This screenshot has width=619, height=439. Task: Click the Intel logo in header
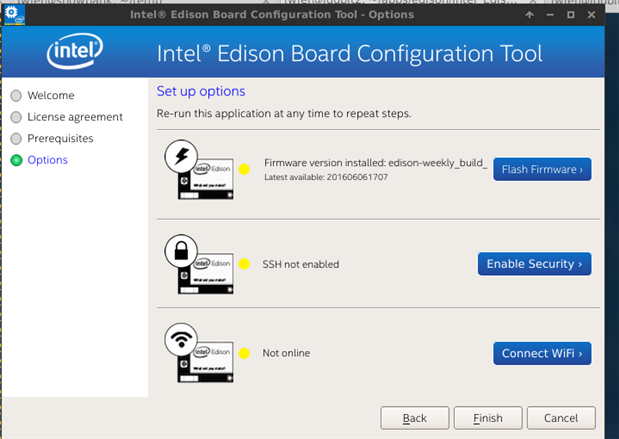pos(76,53)
